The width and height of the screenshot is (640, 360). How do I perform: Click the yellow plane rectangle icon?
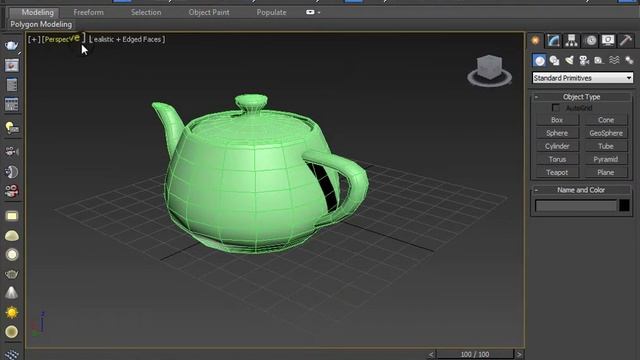tap(11, 216)
